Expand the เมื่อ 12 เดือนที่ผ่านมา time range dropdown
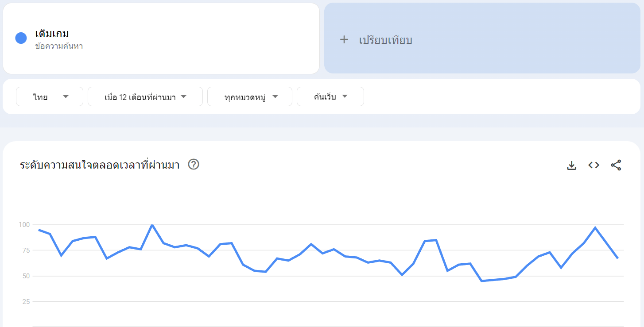 tap(145, 96)
